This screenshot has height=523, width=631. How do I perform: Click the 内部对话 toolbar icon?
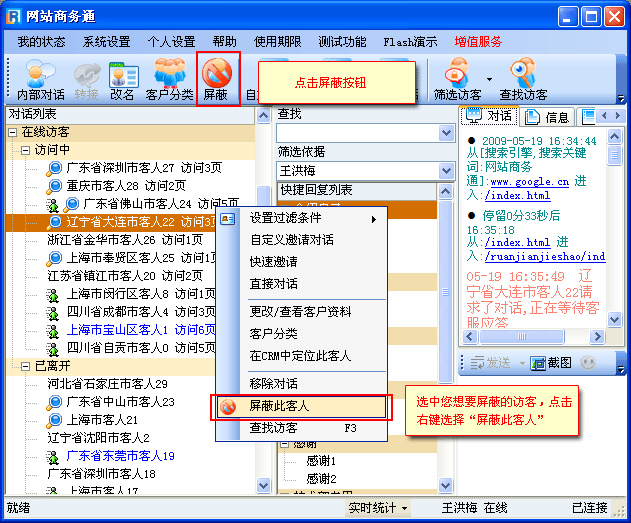pyautogui.click(x=40, y=75)
